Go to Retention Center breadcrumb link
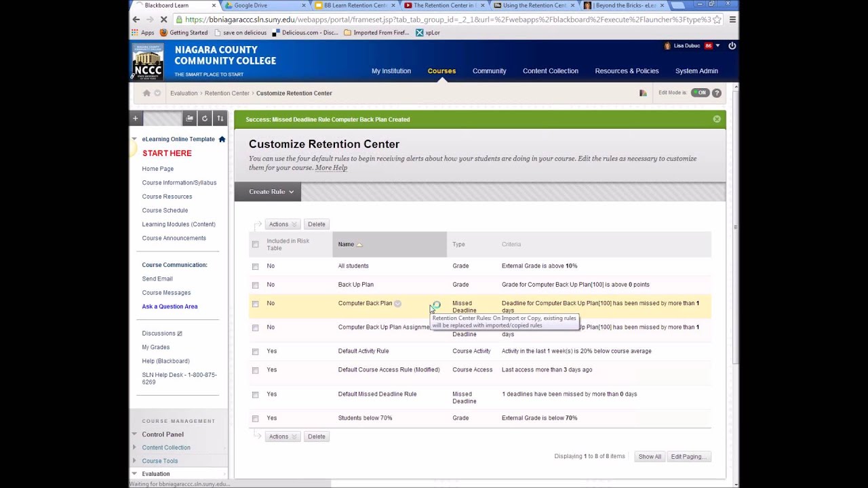This screenshot has height=488, width=868. coord(227,93)
